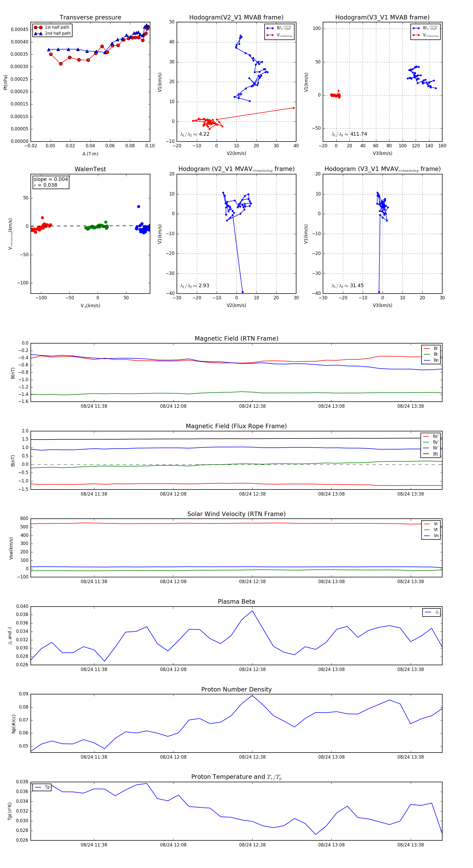Select the βp legend entry
This screenshot has height=868, width=473.
tap(432, 612)
